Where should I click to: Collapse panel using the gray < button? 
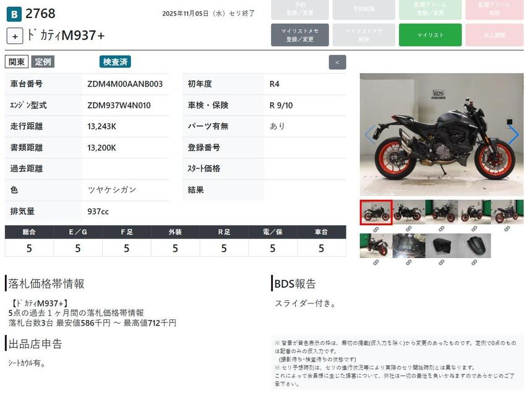337,62
